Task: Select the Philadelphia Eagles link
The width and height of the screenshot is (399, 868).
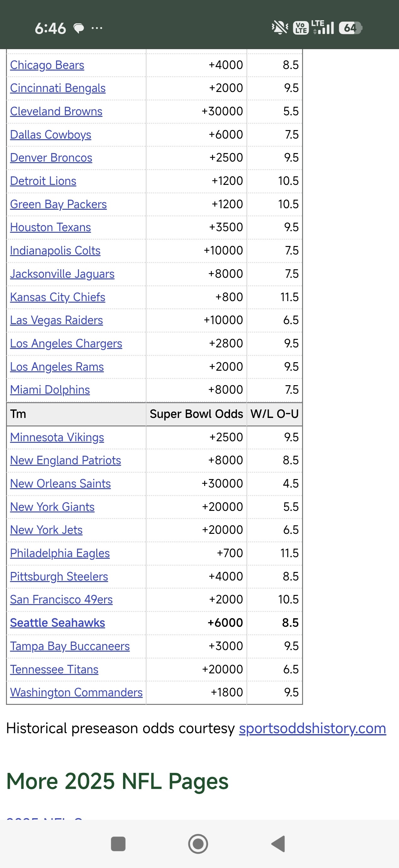Action: (x=60, y=553)
